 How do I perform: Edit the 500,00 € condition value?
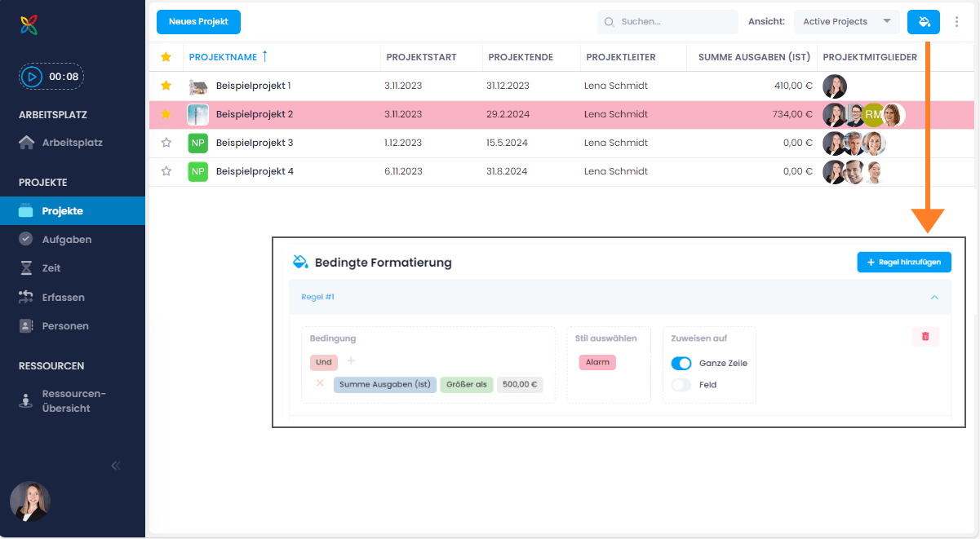pyautogui.click(x=520, y=385)
